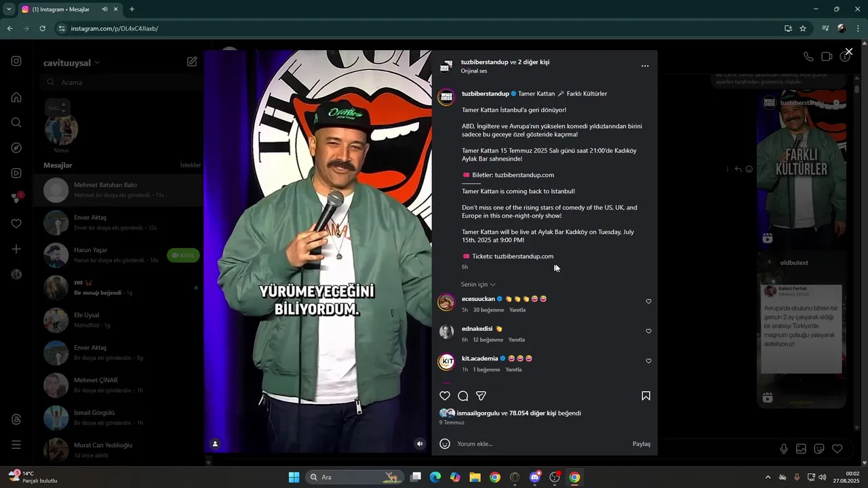
Task: Mute the reel audio speaker icon
Action: (420, 444)
